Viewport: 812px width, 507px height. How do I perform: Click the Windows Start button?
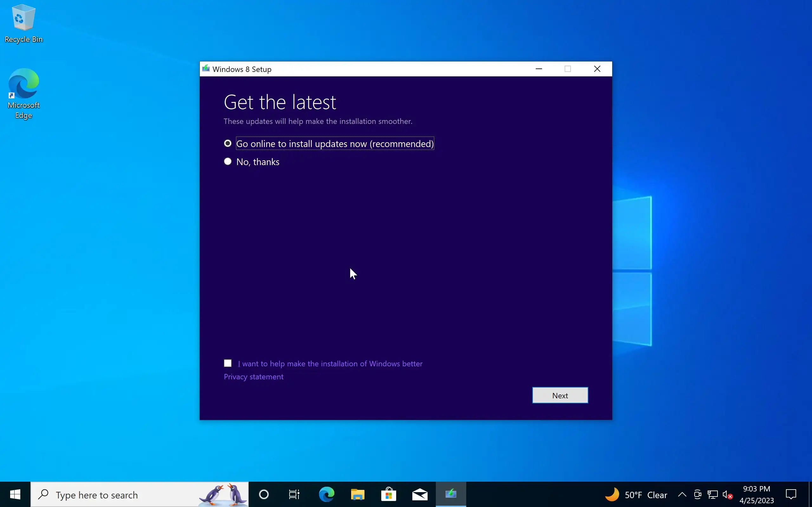pyautogui.click(x=15, y=494)
